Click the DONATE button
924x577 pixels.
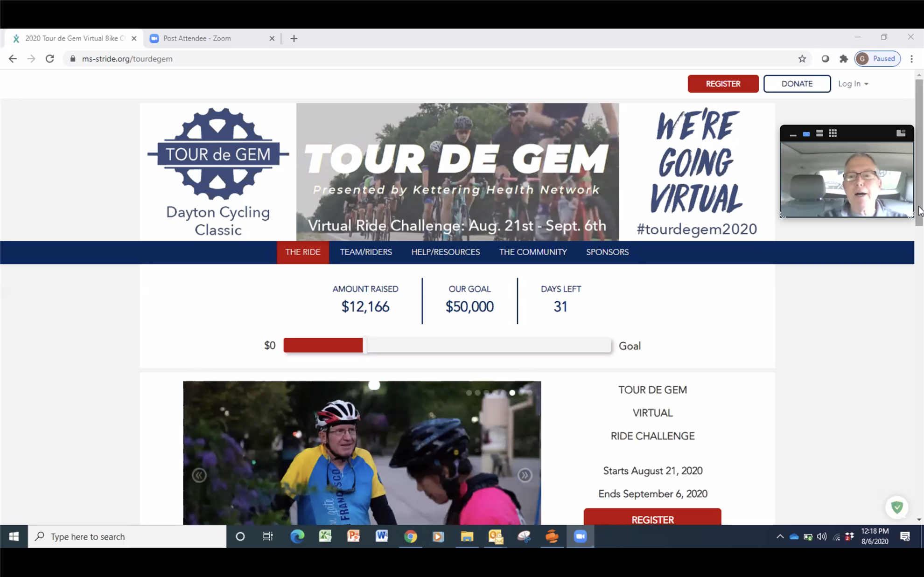(x=797, y=84)
